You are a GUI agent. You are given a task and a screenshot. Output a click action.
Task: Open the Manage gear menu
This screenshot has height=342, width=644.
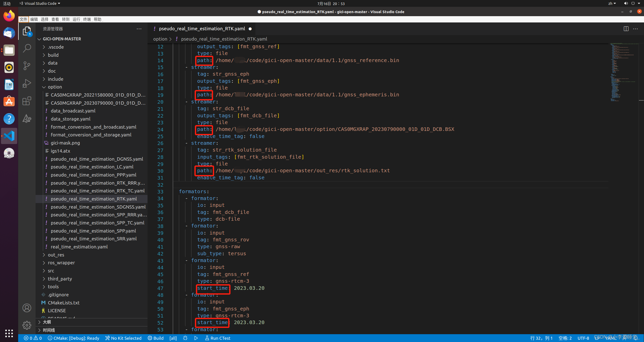point(27,325)
